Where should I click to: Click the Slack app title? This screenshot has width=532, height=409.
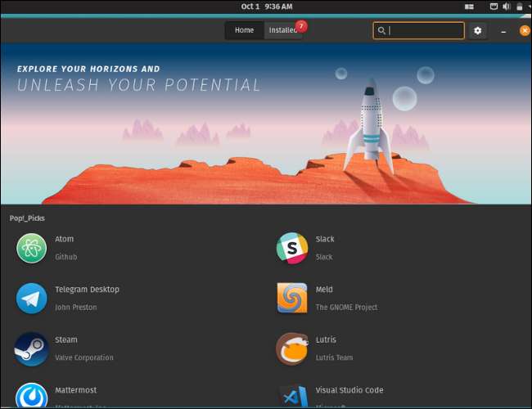click(x=325, y=239)
